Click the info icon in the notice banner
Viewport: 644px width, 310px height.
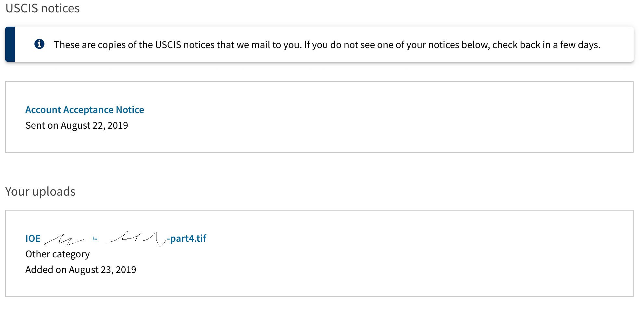click(39, 44)
